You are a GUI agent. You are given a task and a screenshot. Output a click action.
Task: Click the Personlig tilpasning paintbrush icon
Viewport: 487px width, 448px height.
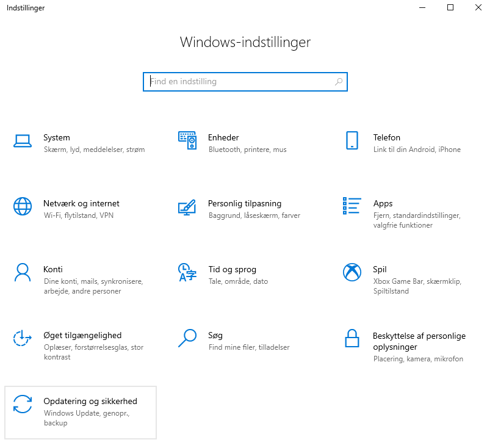[x=187, y=208]
